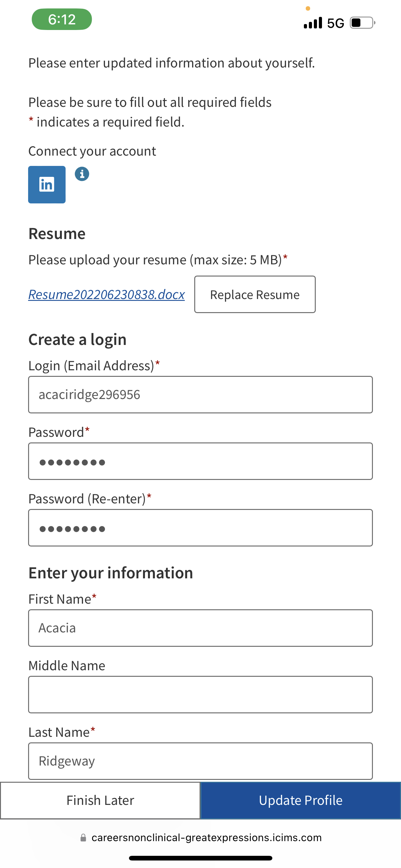
Task: Click into the Password field
Action: [x=200, y=461]
